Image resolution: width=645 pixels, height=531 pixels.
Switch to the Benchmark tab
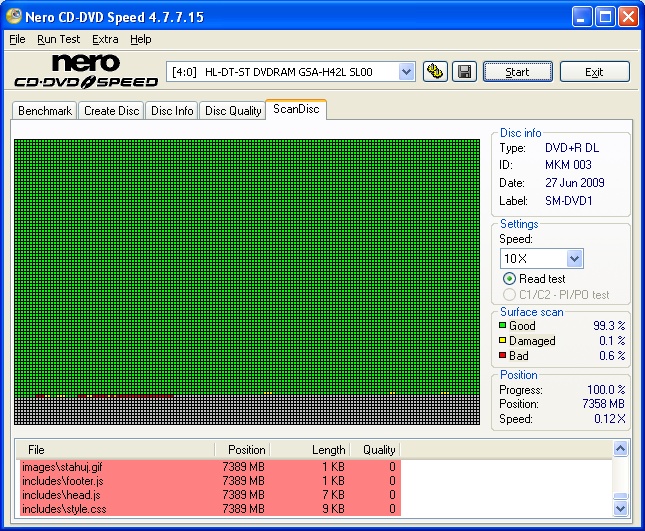pyautogui.click(x=45, y=111)
